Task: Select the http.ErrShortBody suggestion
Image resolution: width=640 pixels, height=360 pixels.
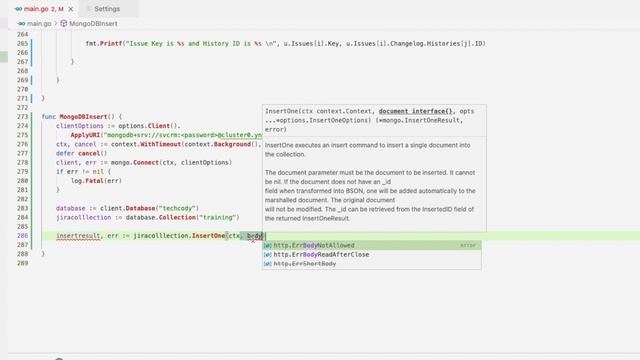Action: [x=371, y=264]
